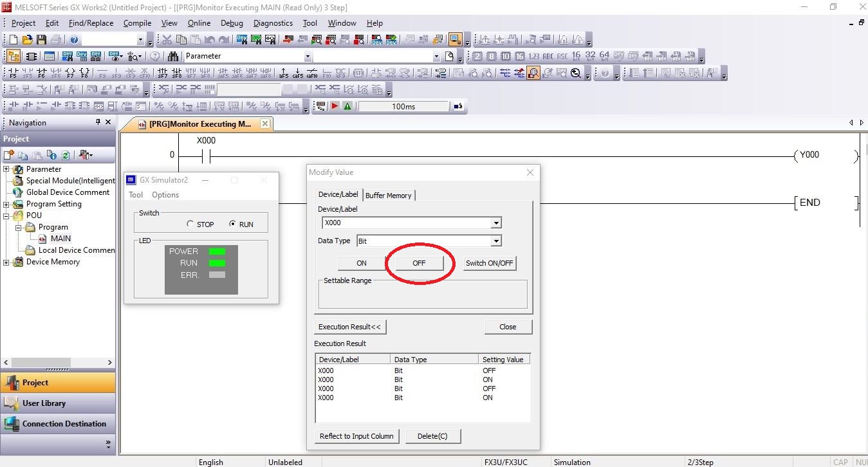Click the sF7 rising pulse contact icon
This screenshot has width=868, height=467.
pyautogui.click(x=163, y=73)
